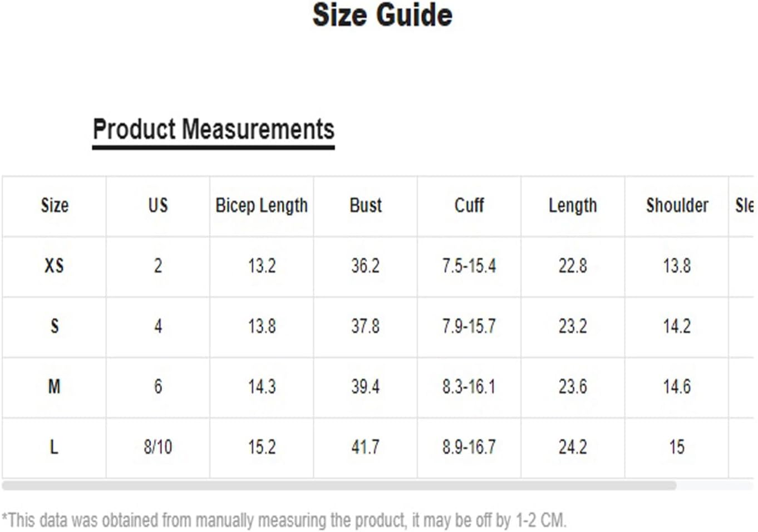Select the M size row label
Viewport: 758px width, 532px height.
(55, 386)
